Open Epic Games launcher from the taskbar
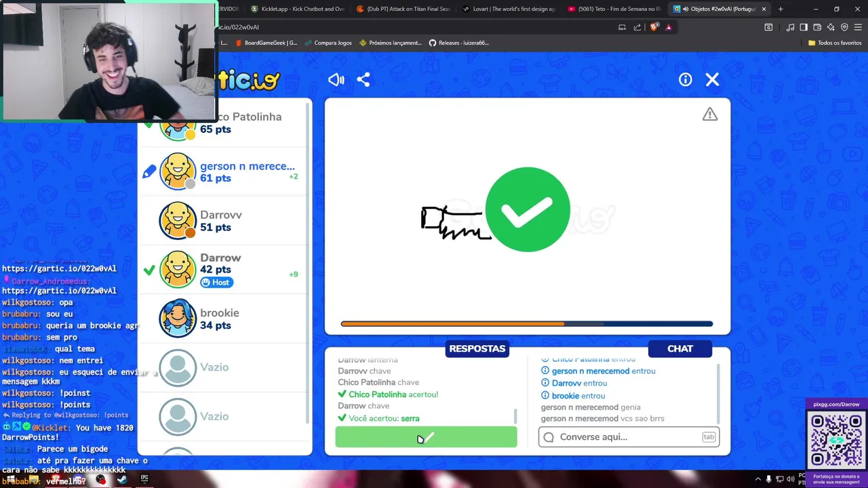 tap(144, 479)
